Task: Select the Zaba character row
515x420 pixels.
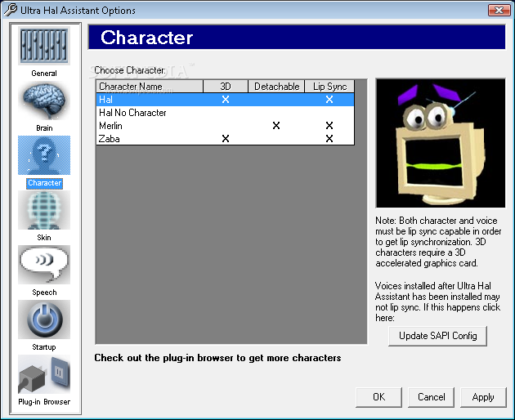Action: point(226,139)
